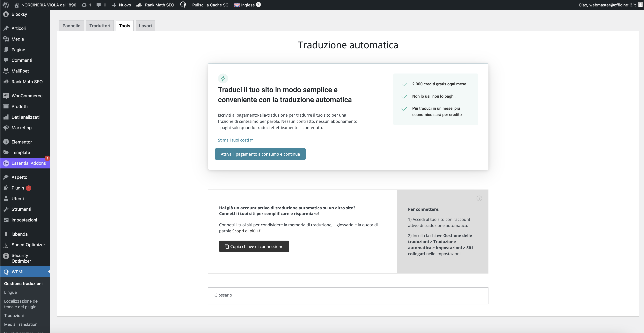644x333 pixels.
Task: Click the Strumenti wrench icon
Action: coord(6,209)
